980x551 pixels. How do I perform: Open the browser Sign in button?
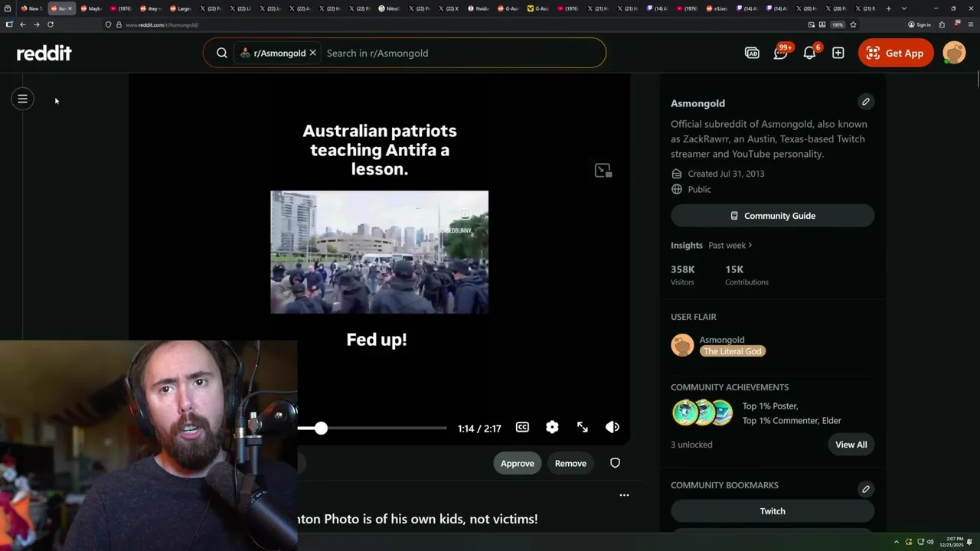[x=920, y=24]
